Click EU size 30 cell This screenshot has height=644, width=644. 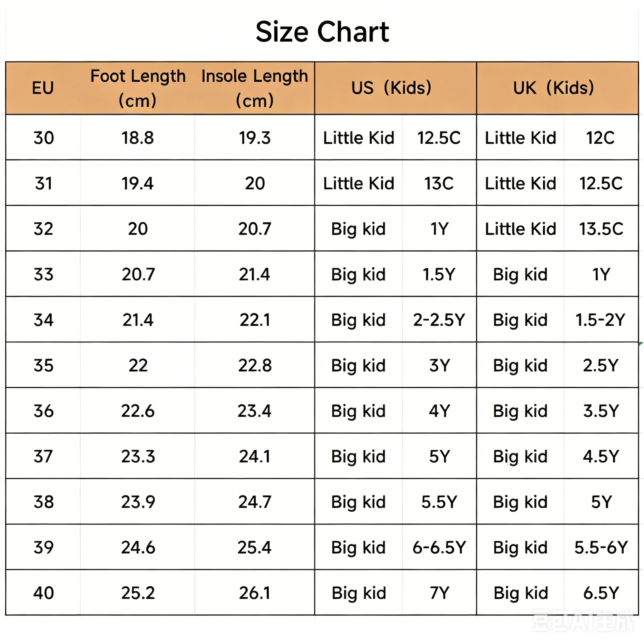click(x=44, y=138)
